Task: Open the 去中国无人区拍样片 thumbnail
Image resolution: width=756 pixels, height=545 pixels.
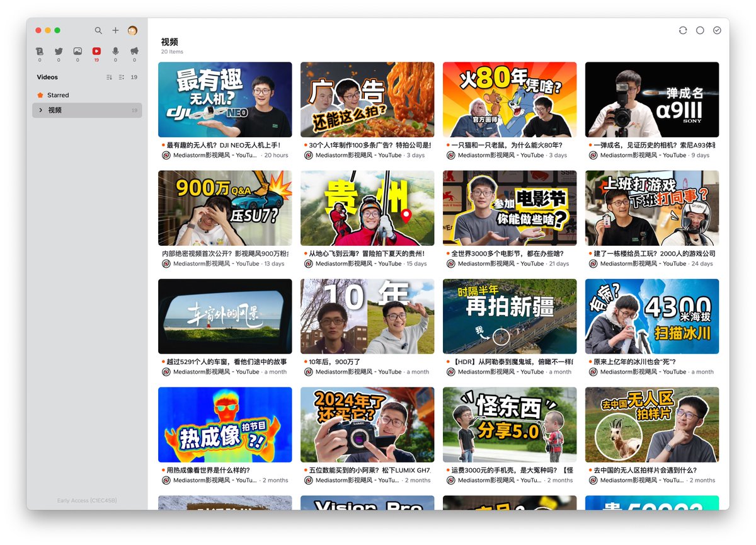Action: tap(652, 425)
